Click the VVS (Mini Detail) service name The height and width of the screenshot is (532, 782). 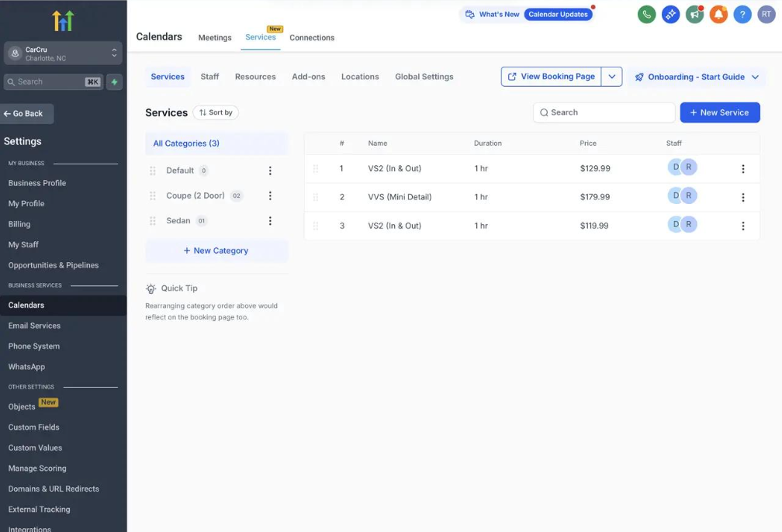(x=400, y=197)
